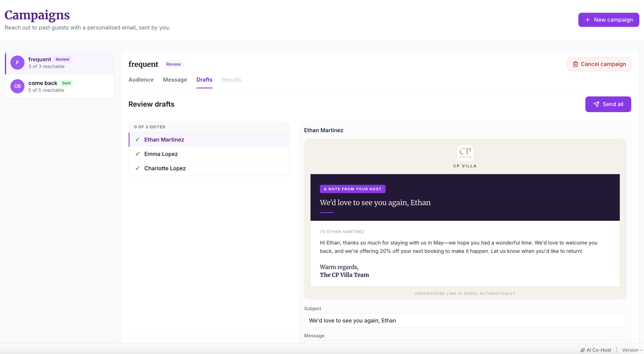Open Charlotte Lopez's draft
This screenshot has width=644, height=354.
[x=209, y=168]
